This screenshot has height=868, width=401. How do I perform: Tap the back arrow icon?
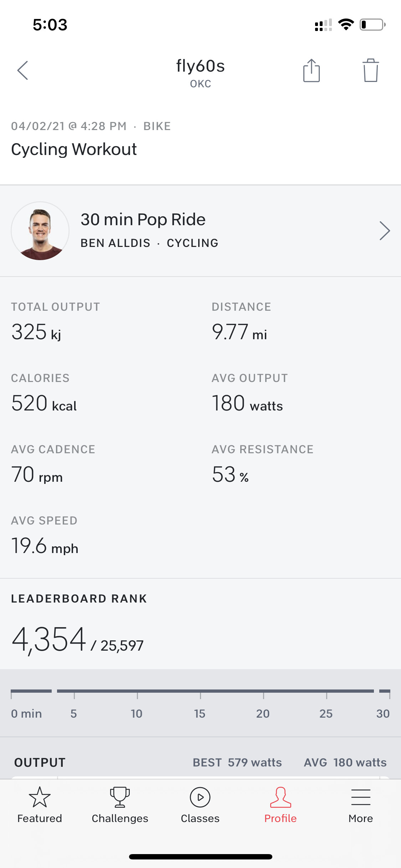pos(23,71)
